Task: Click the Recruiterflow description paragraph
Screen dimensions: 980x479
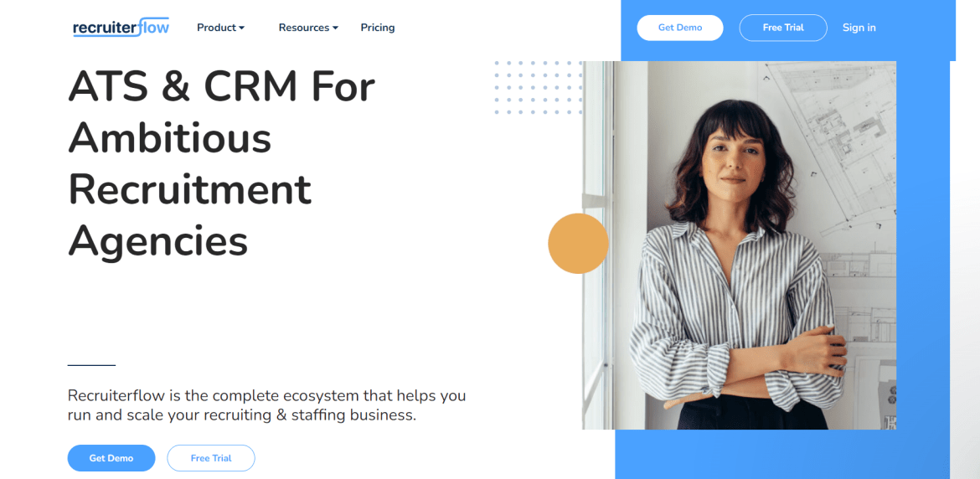Action: pyautogui.click(x=267, y=405)
